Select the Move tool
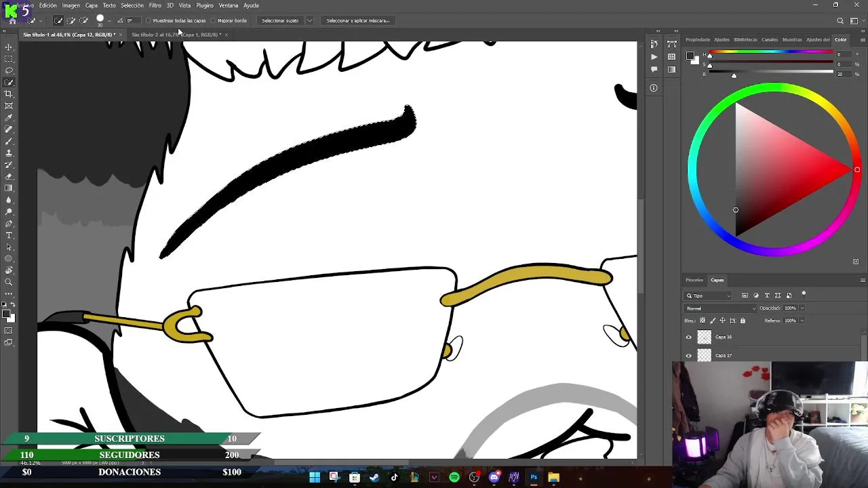The image size is (868, 488). pos(9,47)
